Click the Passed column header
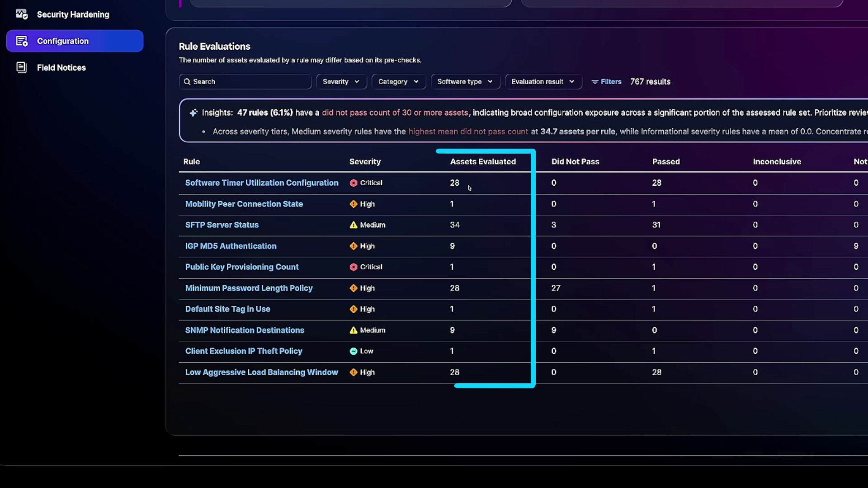Viewport: 868px width, 488px height. click(x=666, y=162)
